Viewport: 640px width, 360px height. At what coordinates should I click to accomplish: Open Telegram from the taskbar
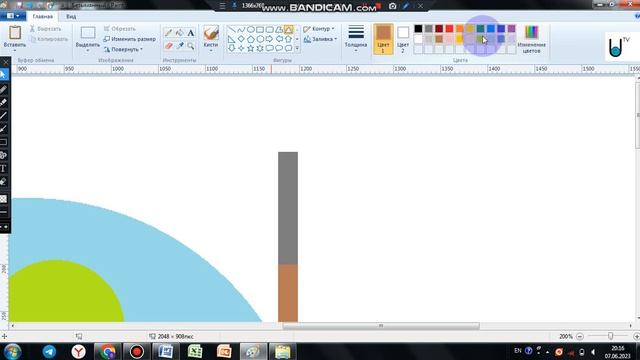tap(49, 351)
